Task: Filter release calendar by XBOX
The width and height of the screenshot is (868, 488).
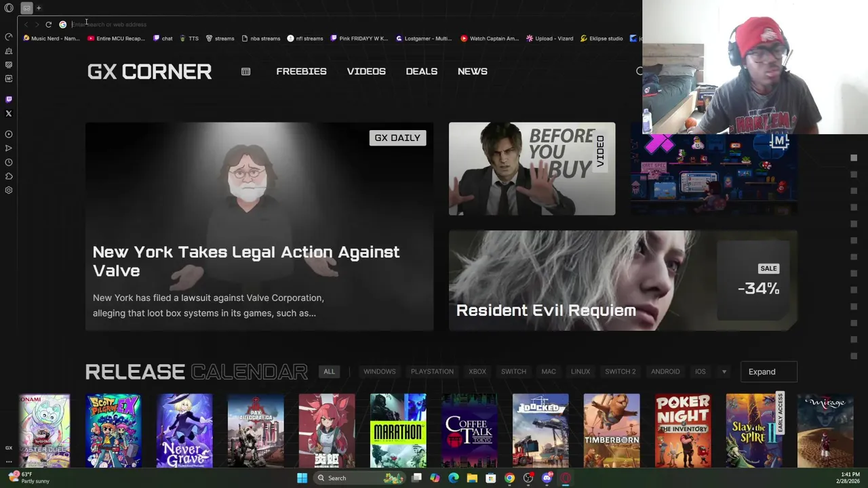Action: pyautogui.click(x=477, y=371)
